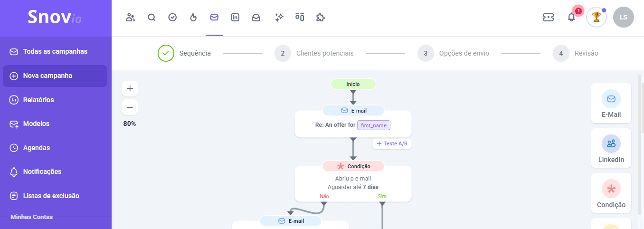Viewport: 644px width, 229px height.
Task: Select the second E-mail node header below Não
Action: pyautogui.click(x=290, y=221)
